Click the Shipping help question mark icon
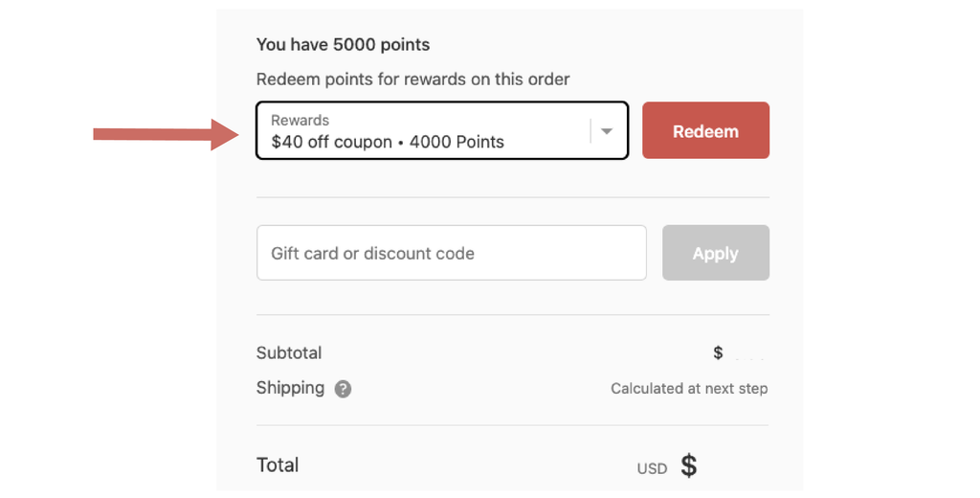The image size is (980, 498). click(x=343, y=389)
